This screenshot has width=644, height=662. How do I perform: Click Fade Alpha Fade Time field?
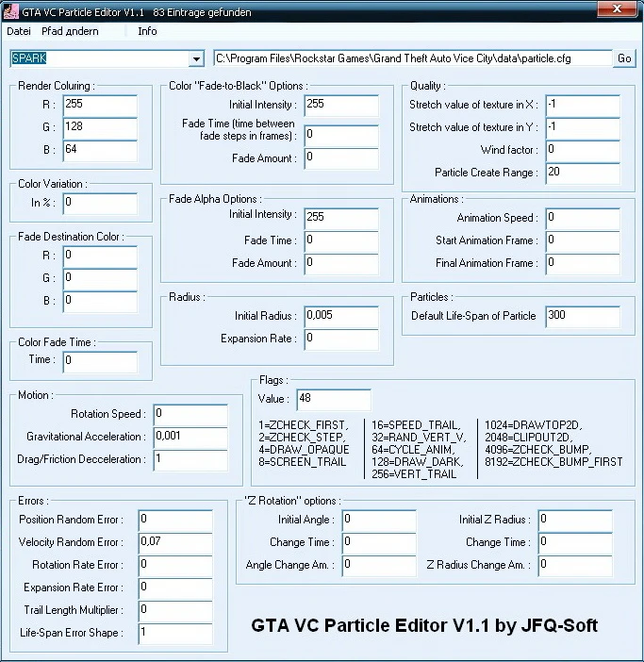(x=341, y=241)
